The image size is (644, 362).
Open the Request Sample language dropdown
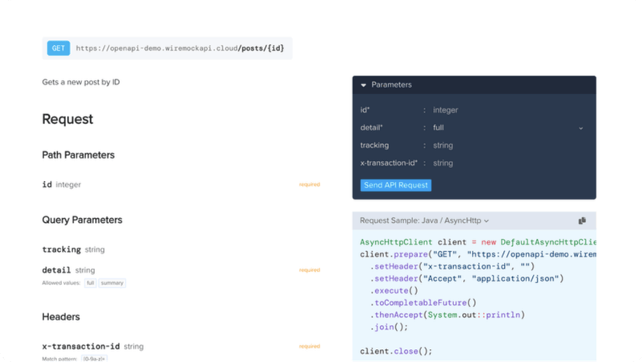coord(424,220)
